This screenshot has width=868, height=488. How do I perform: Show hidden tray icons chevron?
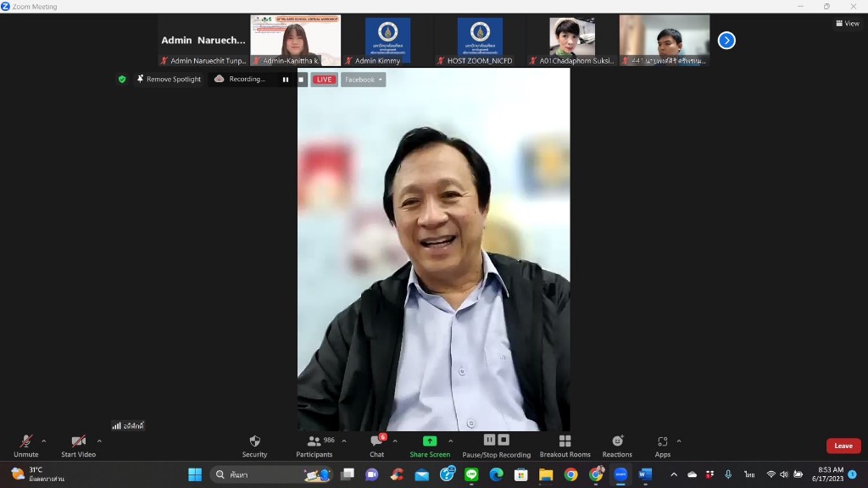[x=674, y=474]
